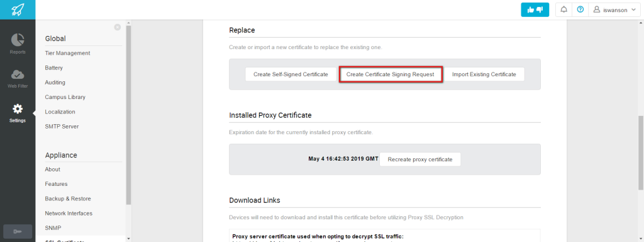Open Reports from the pie chart icon
This screenshot has width=644, height=242.
click(x=18, y=40)
